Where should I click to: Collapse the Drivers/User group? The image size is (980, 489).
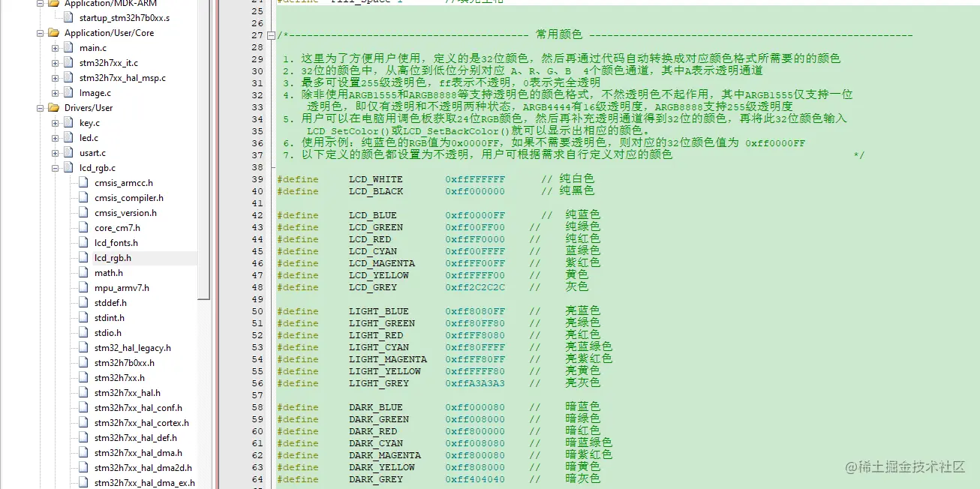41,108
